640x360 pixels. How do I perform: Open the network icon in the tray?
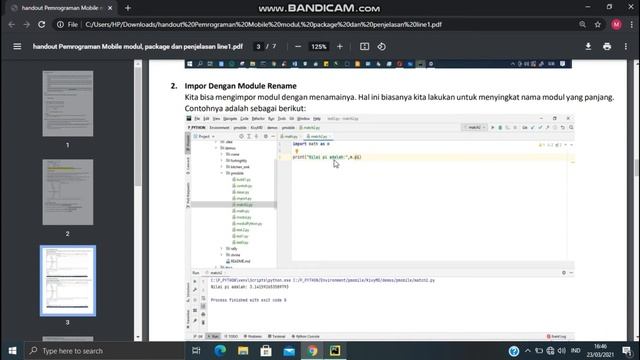point(550,351)
